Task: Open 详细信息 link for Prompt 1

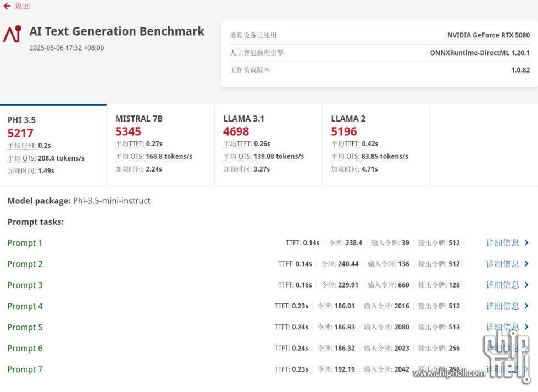Action: pos(502,243)
